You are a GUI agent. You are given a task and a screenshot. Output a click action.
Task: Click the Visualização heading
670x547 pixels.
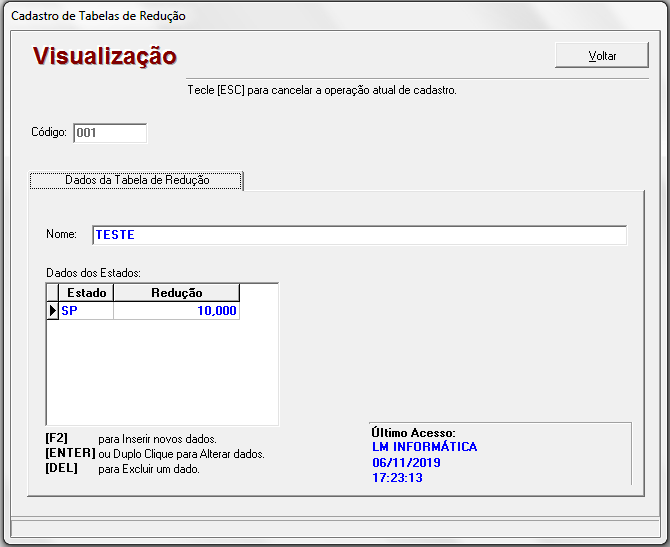[105, 56]
